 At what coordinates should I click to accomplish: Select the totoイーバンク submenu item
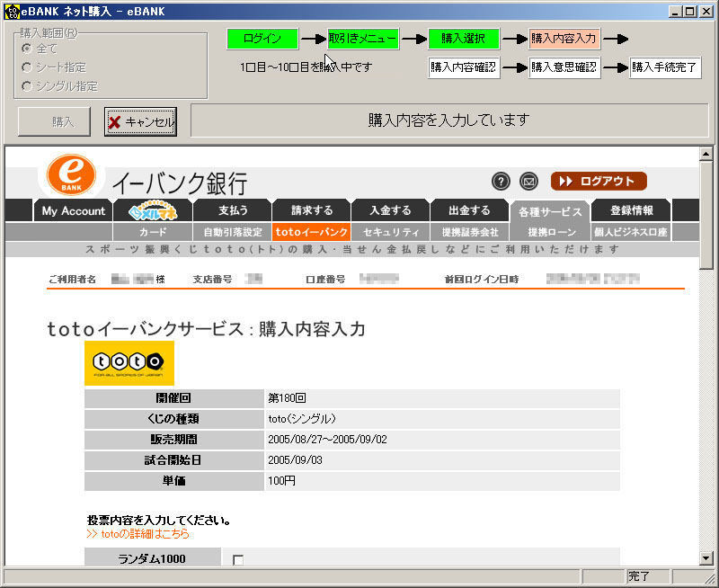click(312, 232)
